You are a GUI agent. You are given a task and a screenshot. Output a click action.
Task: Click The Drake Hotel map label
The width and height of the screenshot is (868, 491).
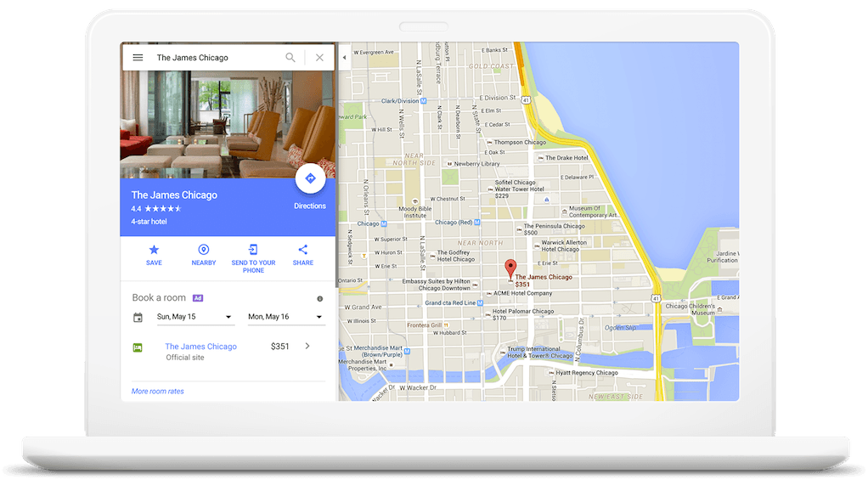[566, 158]
